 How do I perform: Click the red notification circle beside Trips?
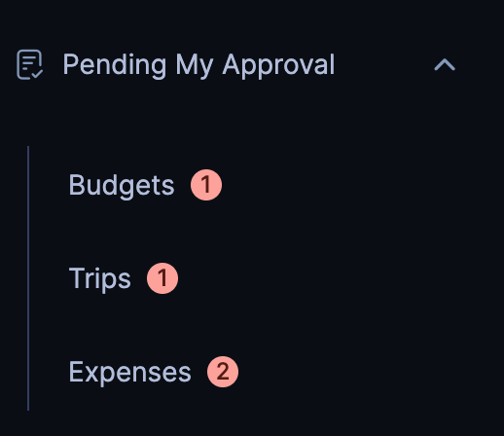[162, 278]
